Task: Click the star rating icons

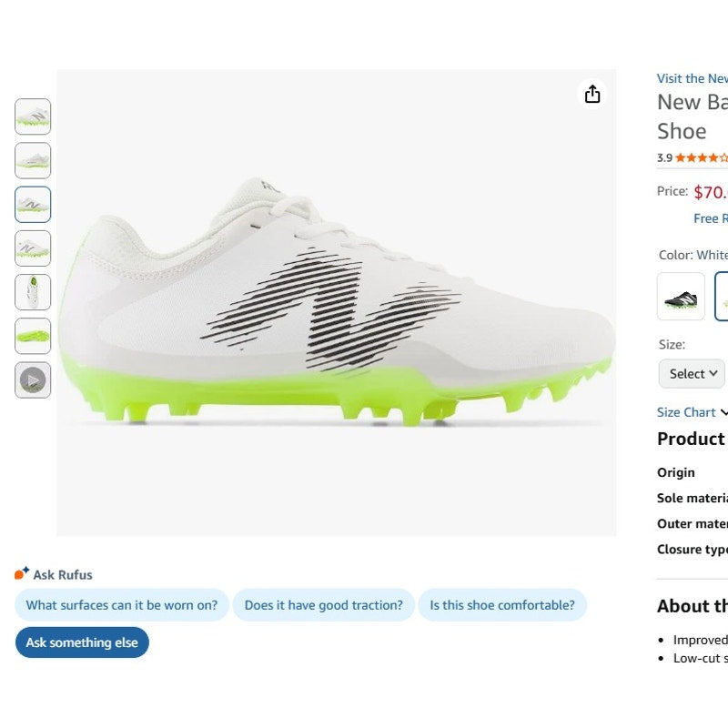Action: click(701, 157)
